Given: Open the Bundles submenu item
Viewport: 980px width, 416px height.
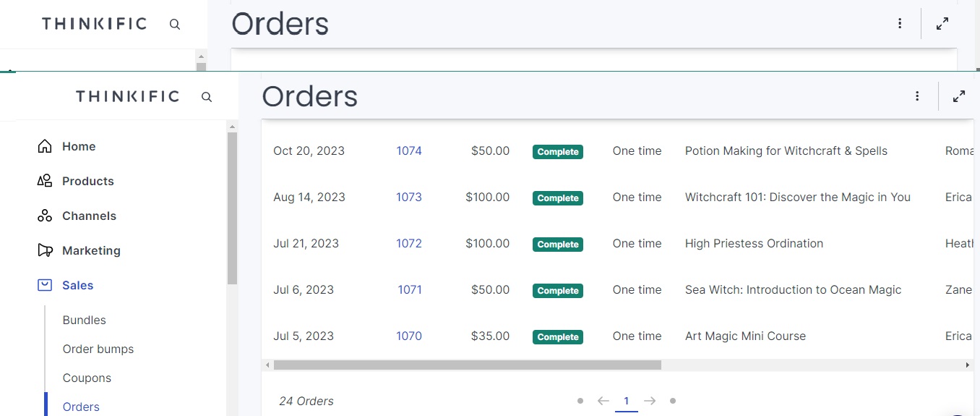Looking at the screenshot, I should (x=85, y=320).
